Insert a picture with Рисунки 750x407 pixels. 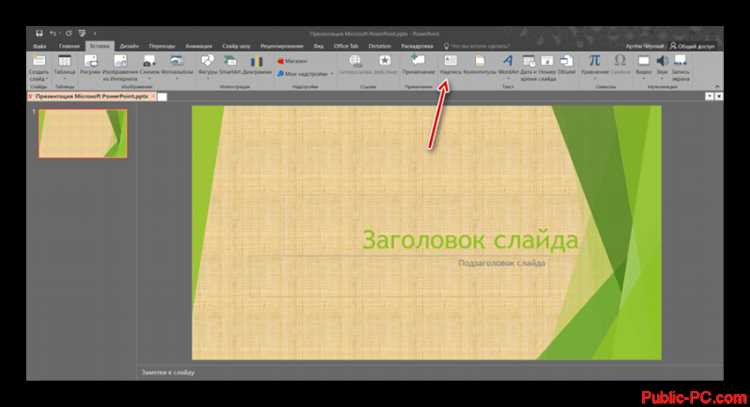(x=90, y=64)
